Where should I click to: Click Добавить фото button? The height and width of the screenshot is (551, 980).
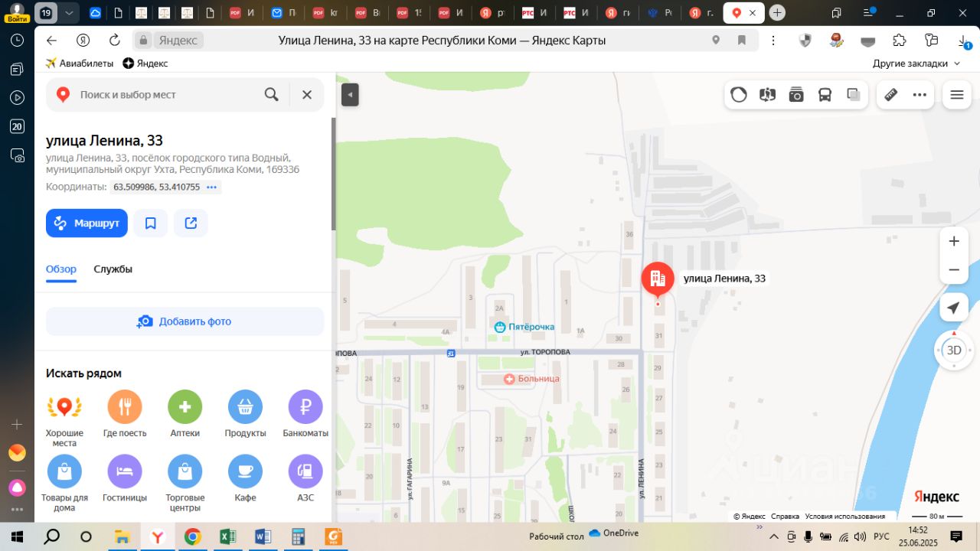pyautogui.click(x=185, y=321)
